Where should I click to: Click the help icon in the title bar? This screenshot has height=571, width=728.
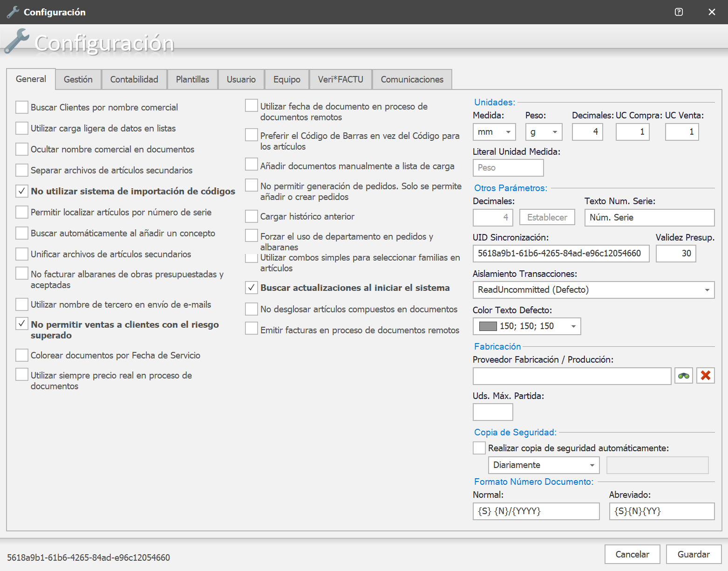point(679,12)
